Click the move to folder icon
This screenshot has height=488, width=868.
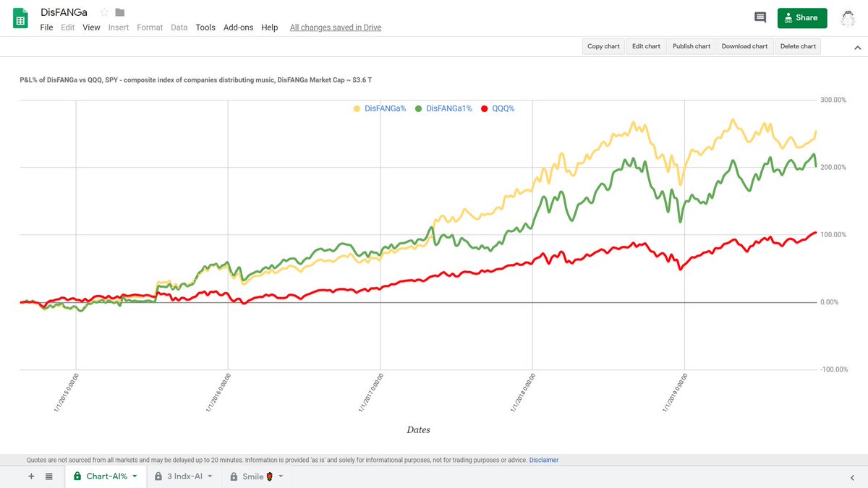[120, 12]
